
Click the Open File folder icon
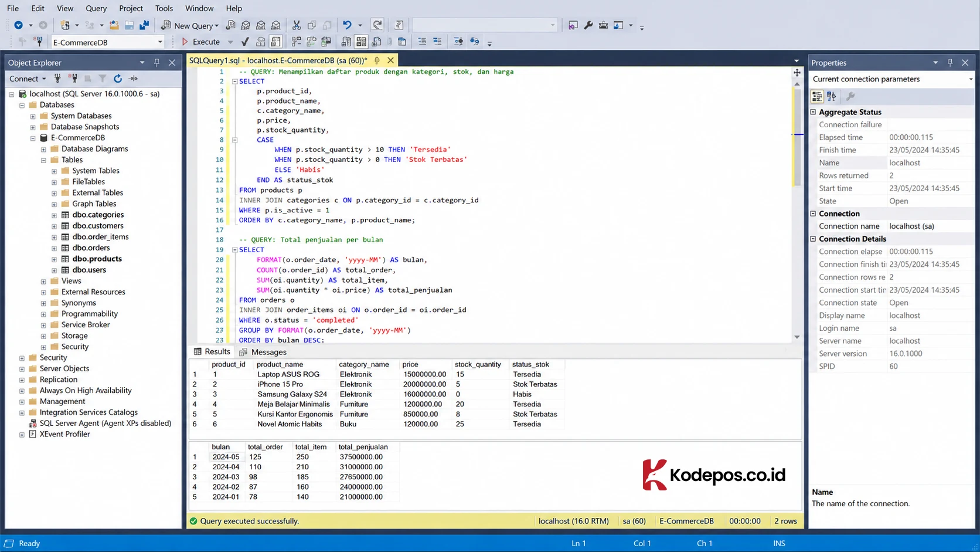coord(114,25)
